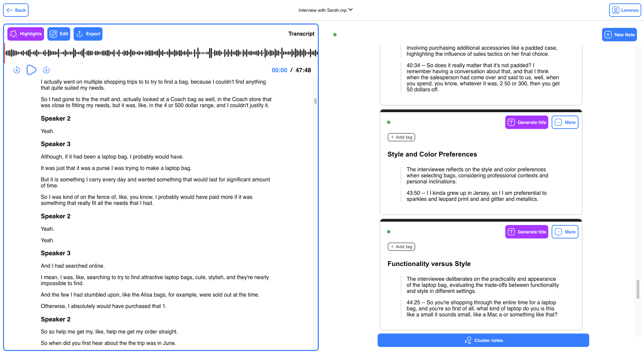
Task: Seek by clicking on the audio waveform
Action: 161,53
